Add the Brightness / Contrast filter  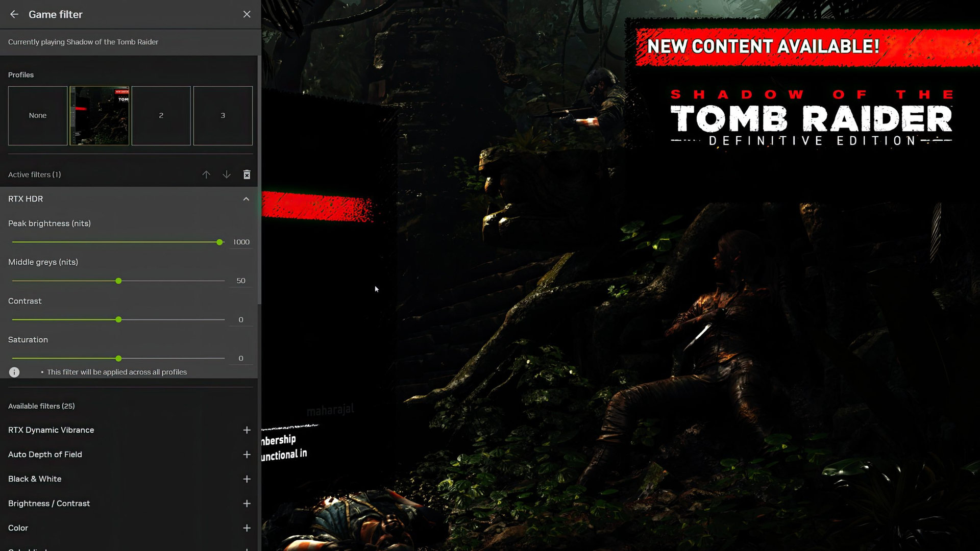click(247, 504)
